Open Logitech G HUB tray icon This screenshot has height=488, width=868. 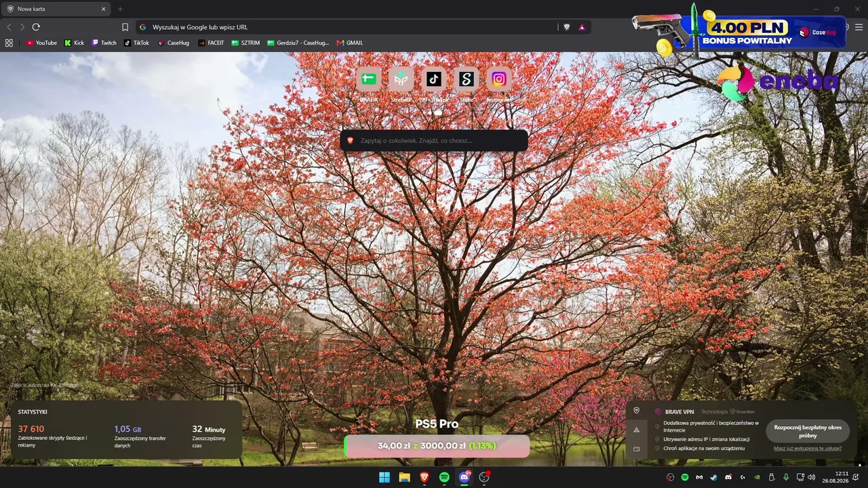[x=743, y=477]
